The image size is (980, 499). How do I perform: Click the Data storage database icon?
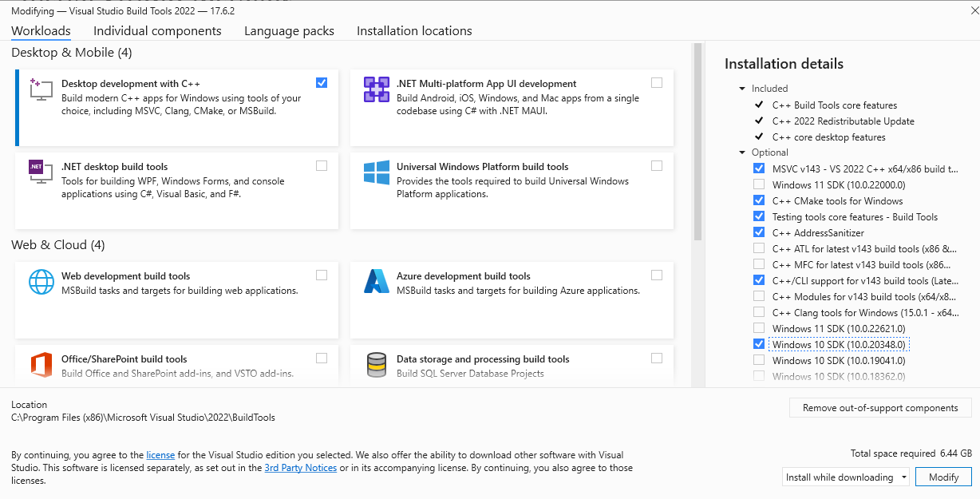[x=376, y=365]
